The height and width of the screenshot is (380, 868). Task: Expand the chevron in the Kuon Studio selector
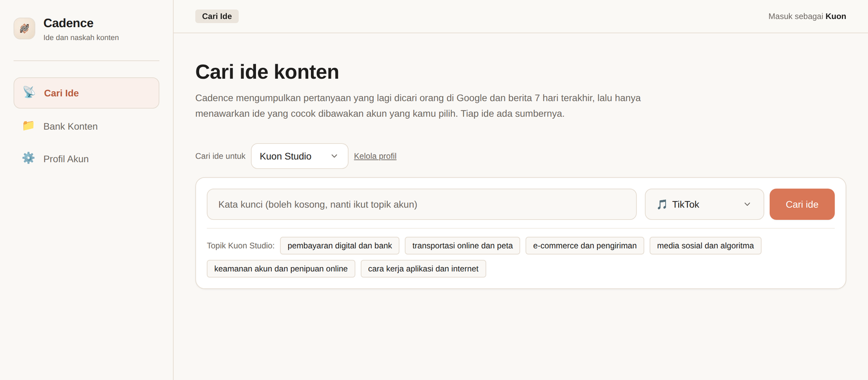pos(334,156)
